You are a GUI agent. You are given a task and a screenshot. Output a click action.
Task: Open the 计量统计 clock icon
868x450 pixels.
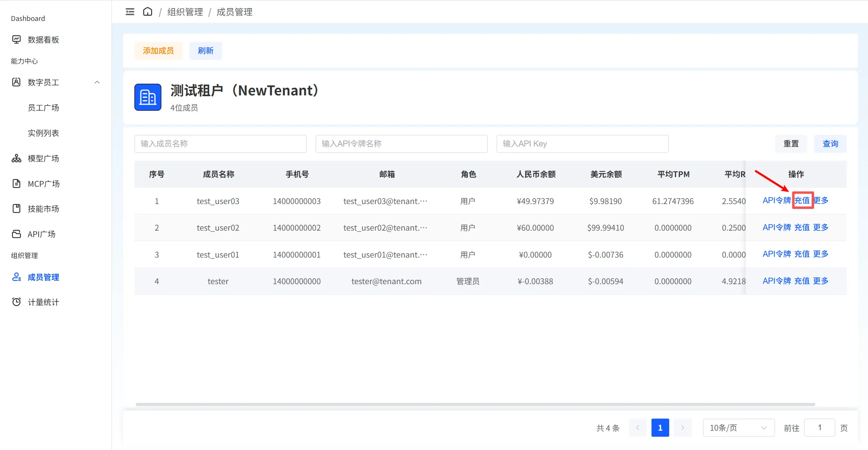pos(16,302)
